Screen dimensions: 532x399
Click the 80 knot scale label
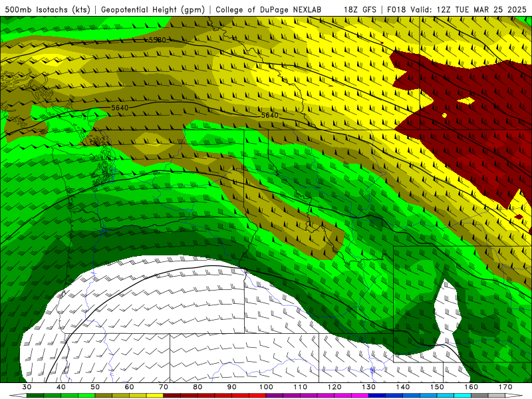[x=198, y=387]
